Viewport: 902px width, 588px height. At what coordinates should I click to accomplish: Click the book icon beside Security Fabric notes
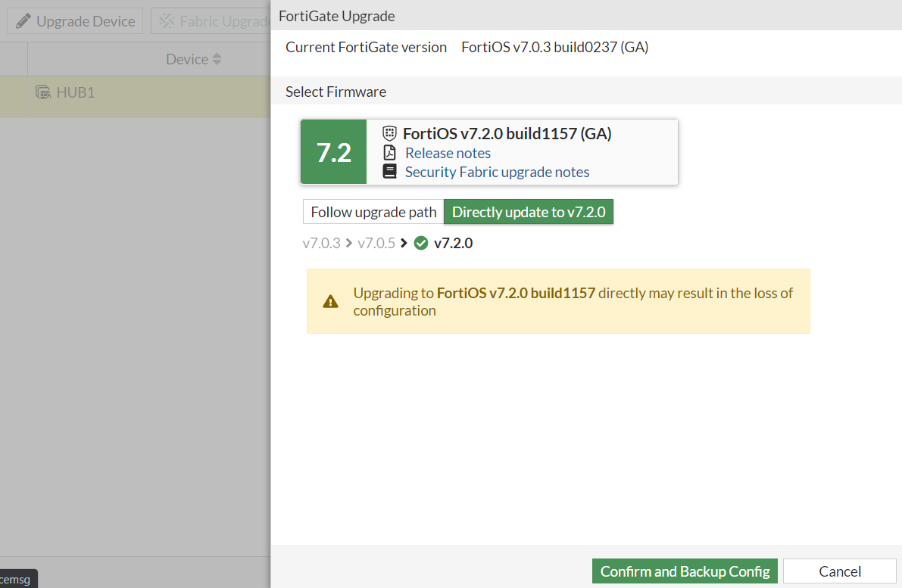click(389, 171)
